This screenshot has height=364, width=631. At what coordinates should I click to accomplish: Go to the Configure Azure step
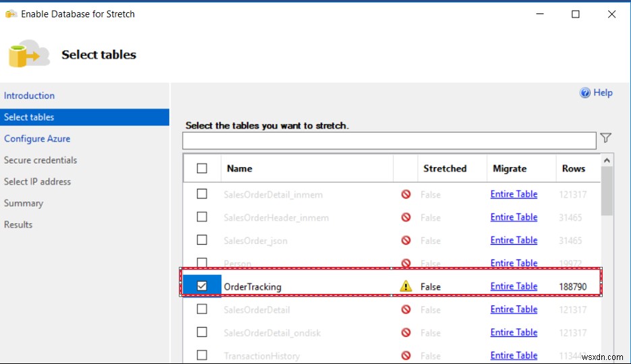pos(37,139)
